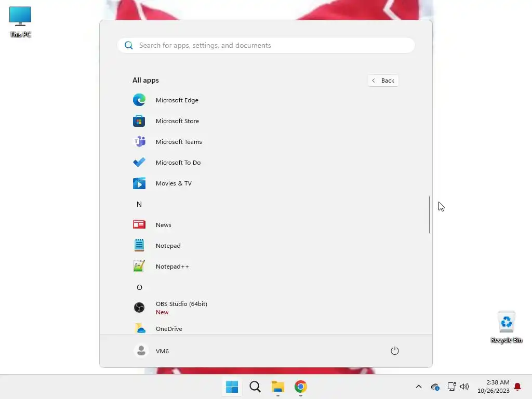The height and width of the screenshot is (399, 532).
Task: Click the search magnifier icon in search box
Action: 129,45
